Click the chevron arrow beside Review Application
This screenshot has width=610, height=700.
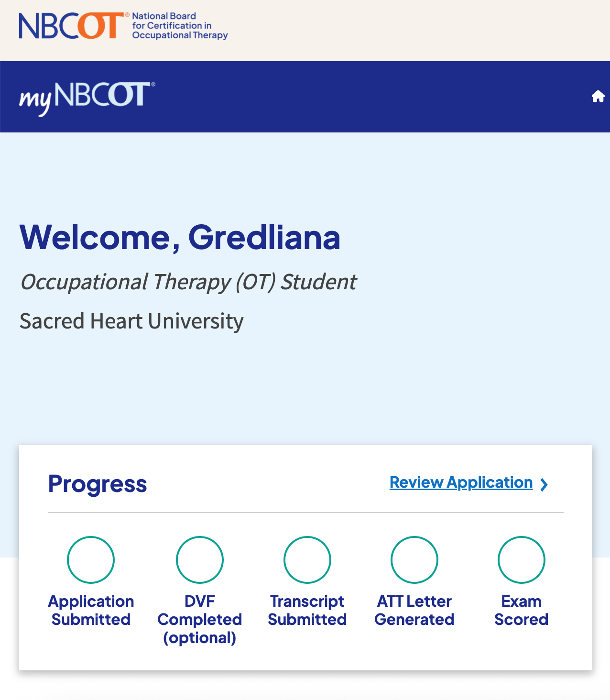544,485
